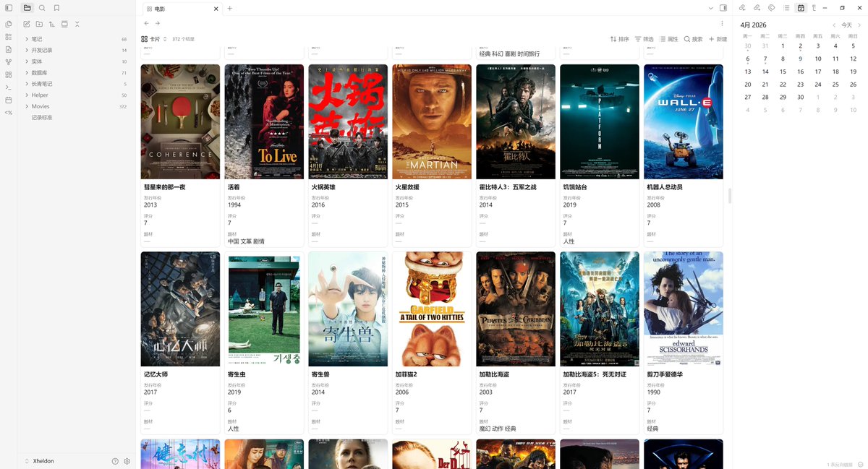Image resolution: width=868 pixels, height=469 pixels.
Task: Open outgoing links panel in right sidebar
Action: click(757, 8)
